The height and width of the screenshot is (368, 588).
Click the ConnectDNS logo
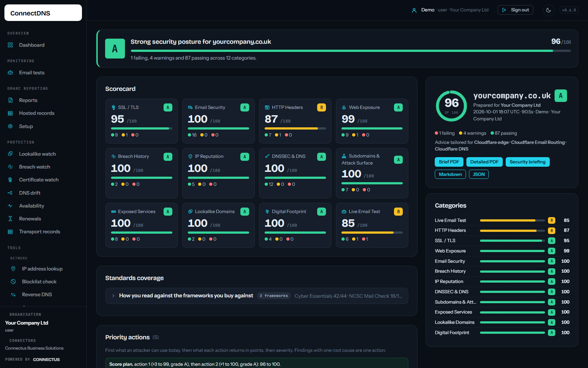coord(43,13)
